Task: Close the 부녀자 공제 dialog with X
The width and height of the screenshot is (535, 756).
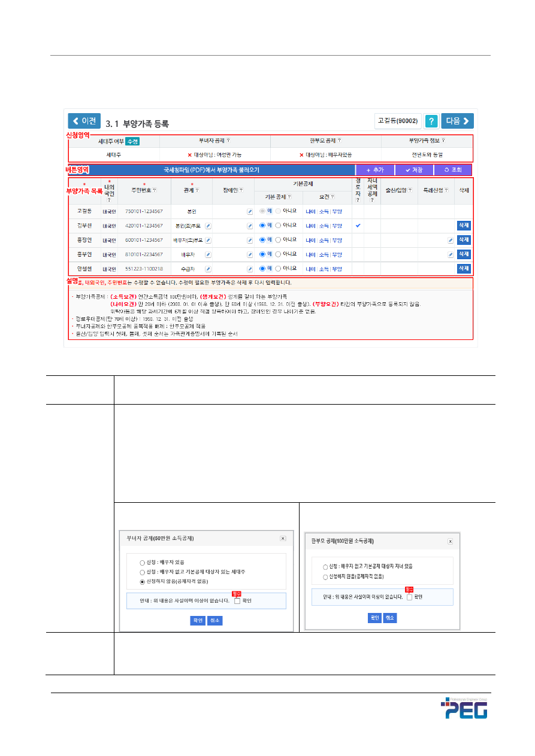Action: point(283,538)
